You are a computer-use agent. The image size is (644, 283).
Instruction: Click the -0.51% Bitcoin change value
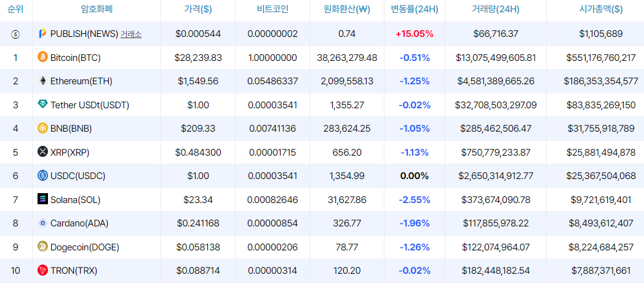click(415, 57)
